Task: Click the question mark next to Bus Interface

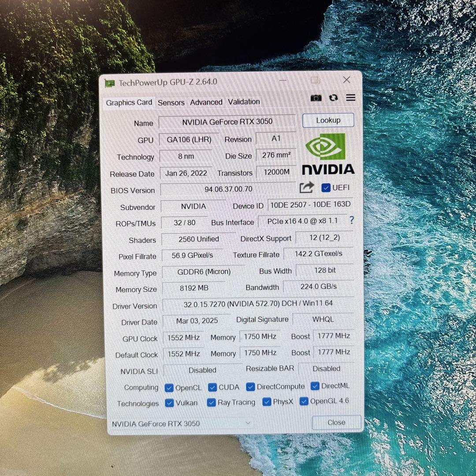Action: click(x=351, y=220)
